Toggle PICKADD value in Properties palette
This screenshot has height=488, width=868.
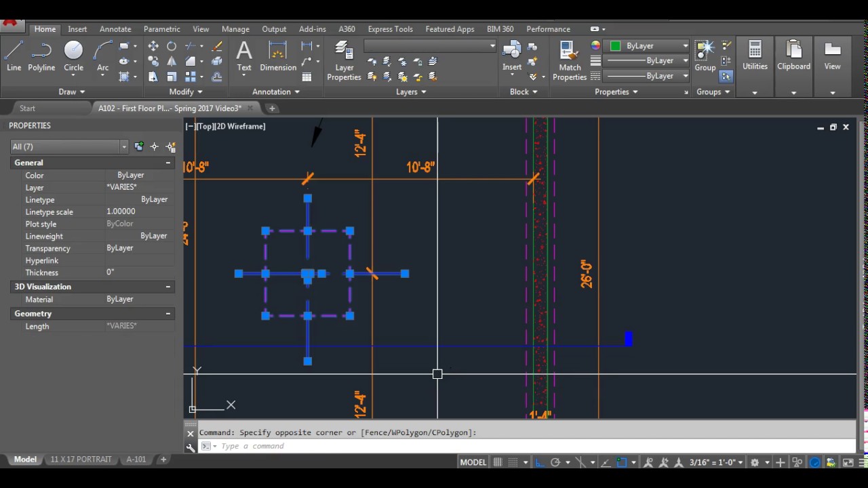pos(139,146)
